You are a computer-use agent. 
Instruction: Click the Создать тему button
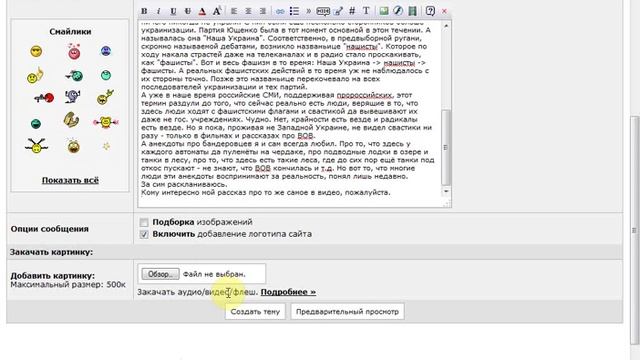tap(255, 311)
